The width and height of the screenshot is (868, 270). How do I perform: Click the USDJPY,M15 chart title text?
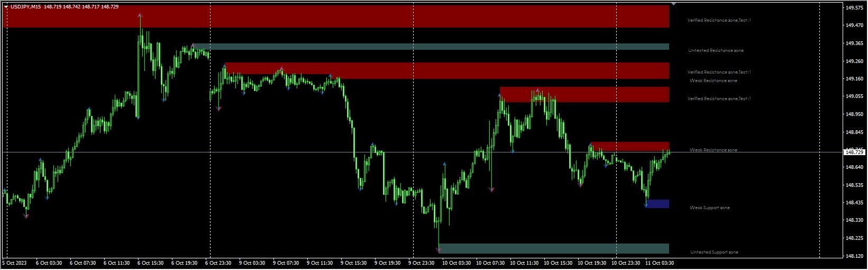pyautogui.click(x=26, y=7)
